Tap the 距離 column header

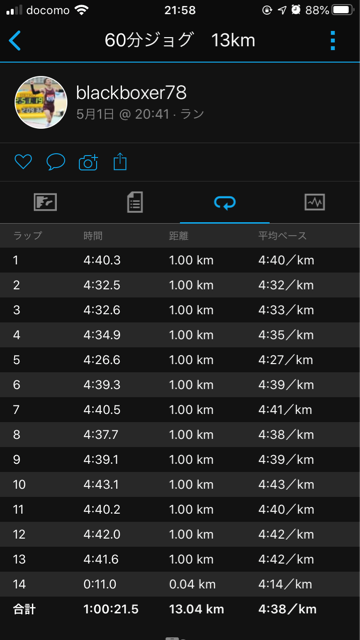(179, 236)
